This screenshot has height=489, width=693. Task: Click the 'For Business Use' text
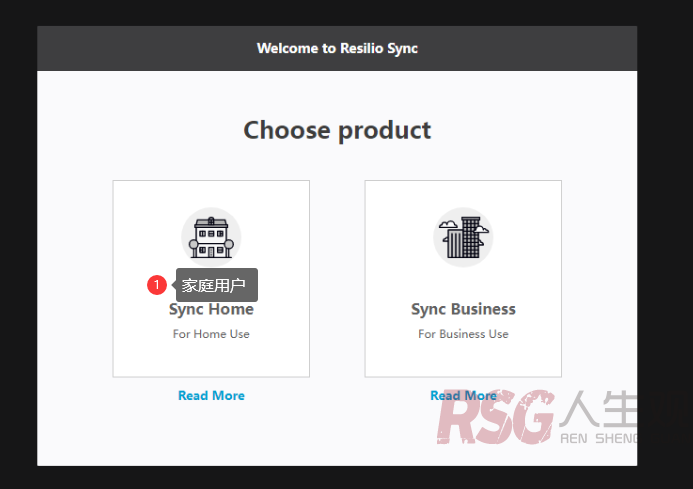click(463, 334)
